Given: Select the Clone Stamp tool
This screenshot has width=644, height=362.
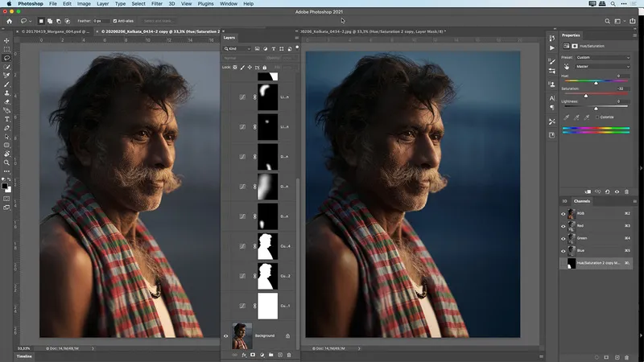Looking at the screenshot, I should point(6,93).
